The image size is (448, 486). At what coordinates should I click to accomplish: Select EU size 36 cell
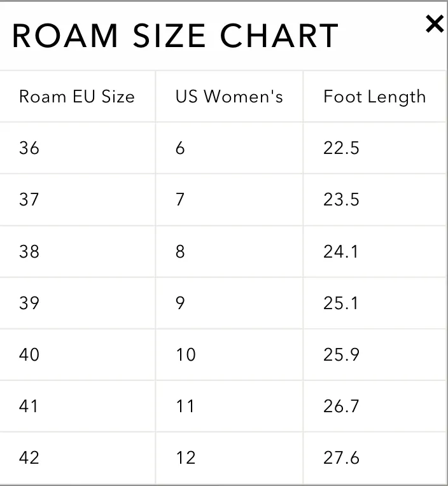click(x=77, y=148)
